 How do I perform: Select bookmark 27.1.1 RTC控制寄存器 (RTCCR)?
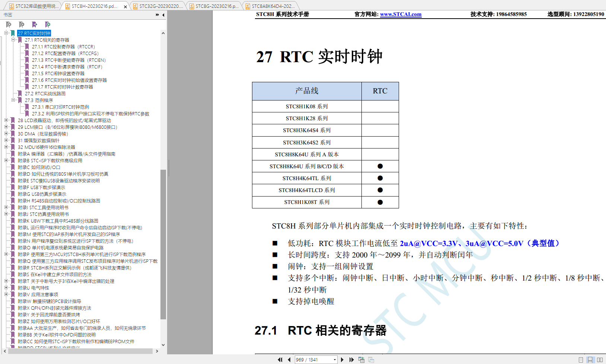click(x=63, y=47)
